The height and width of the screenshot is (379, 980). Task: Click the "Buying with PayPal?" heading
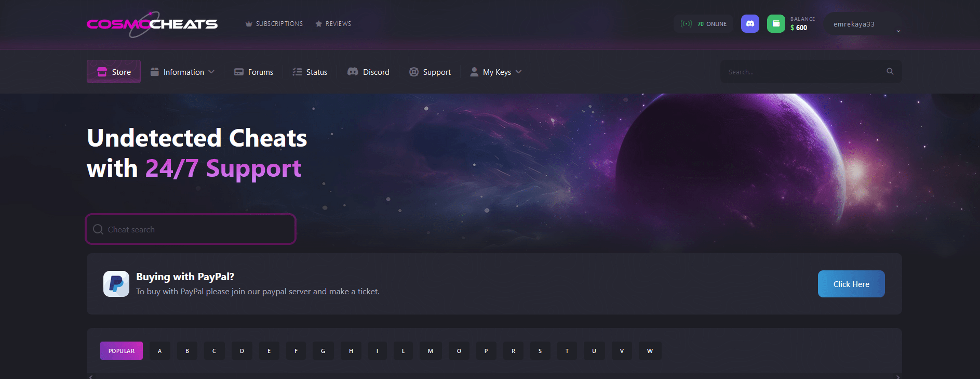coord(185,277)
